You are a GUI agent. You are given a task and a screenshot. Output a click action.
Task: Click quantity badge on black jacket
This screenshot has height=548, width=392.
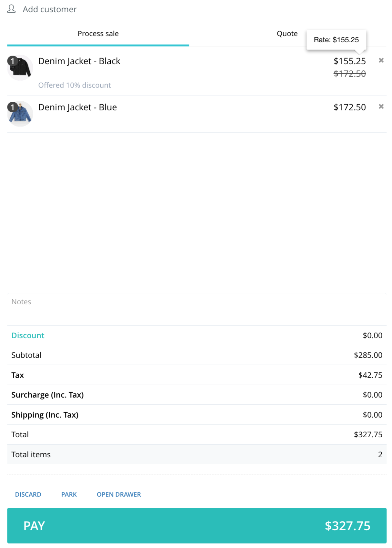pos(12,61)
